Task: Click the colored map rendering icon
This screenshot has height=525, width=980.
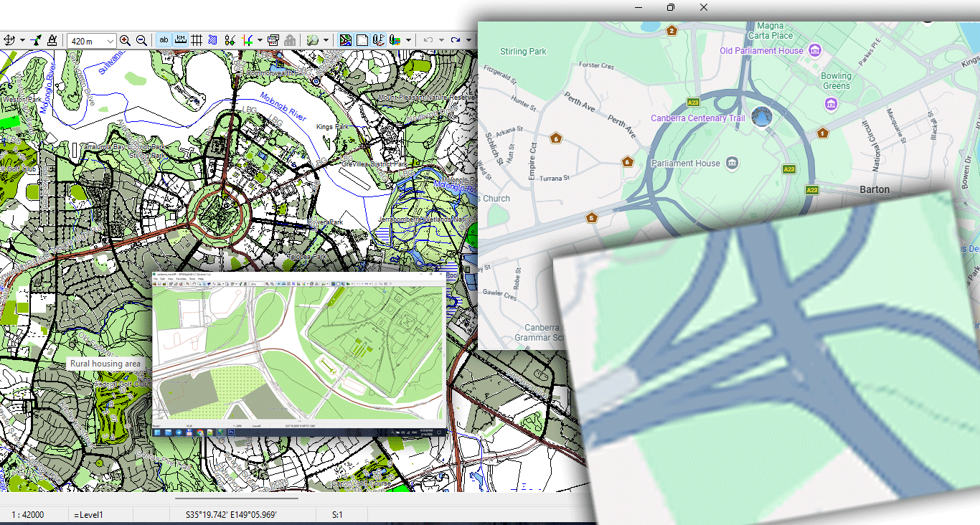Action: (344, 40)
